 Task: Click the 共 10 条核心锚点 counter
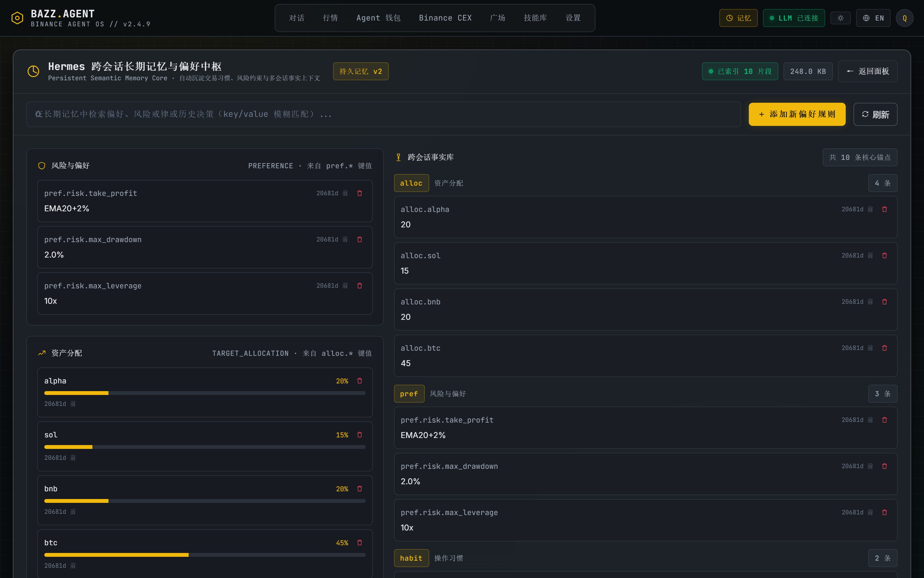coord(860,157)
